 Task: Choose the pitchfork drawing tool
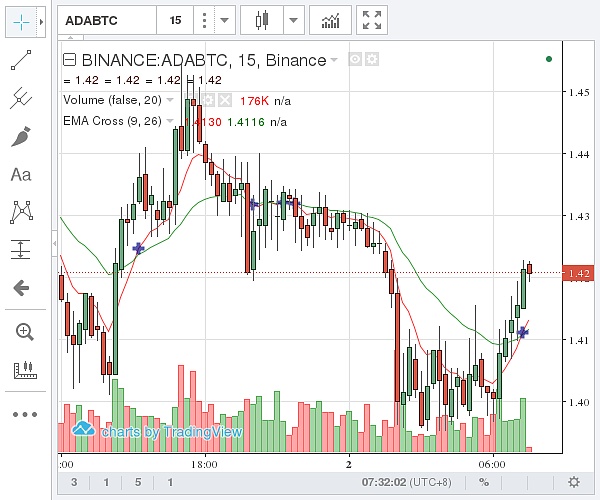point(21,98)
